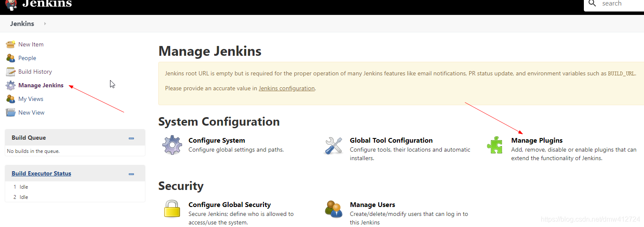Open the Build Executor Status link

pos(41,173)
